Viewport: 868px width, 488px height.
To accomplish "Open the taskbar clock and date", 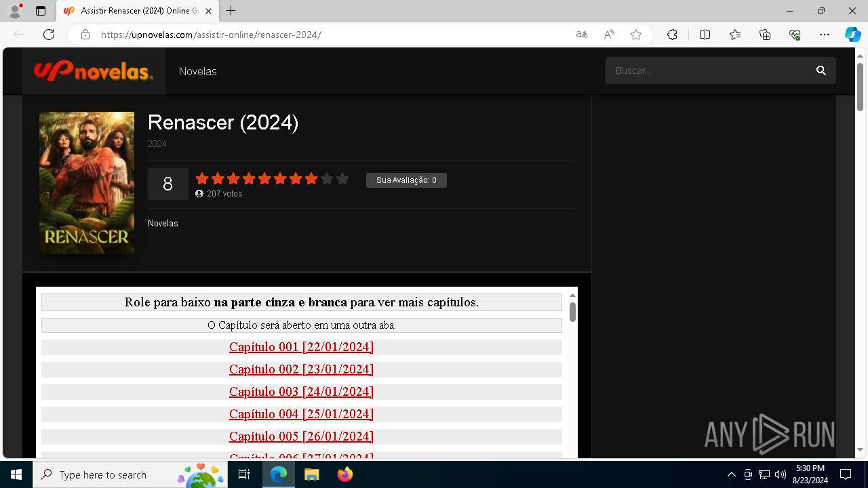I will click(810, 474).
